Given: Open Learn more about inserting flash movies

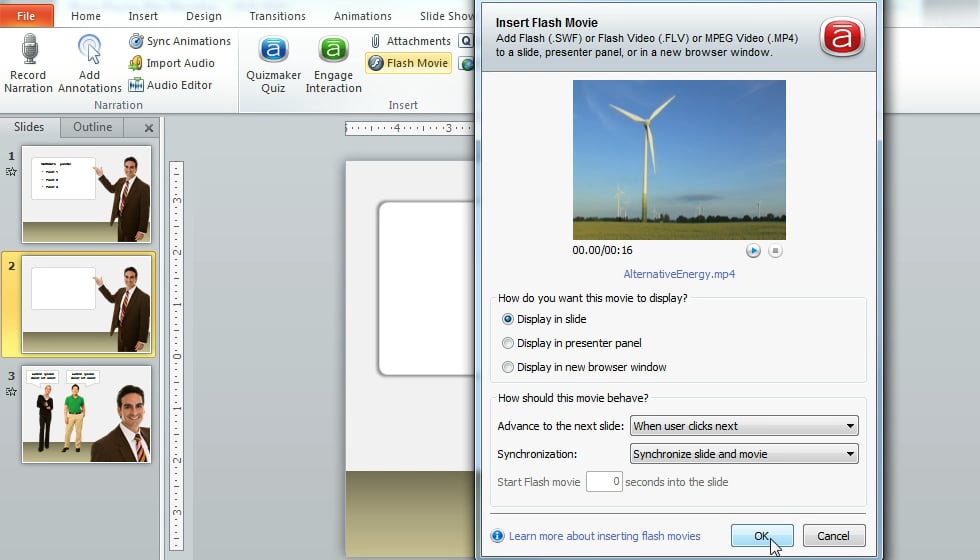Looking at the screenshot, I should click(x=604, y=536).
